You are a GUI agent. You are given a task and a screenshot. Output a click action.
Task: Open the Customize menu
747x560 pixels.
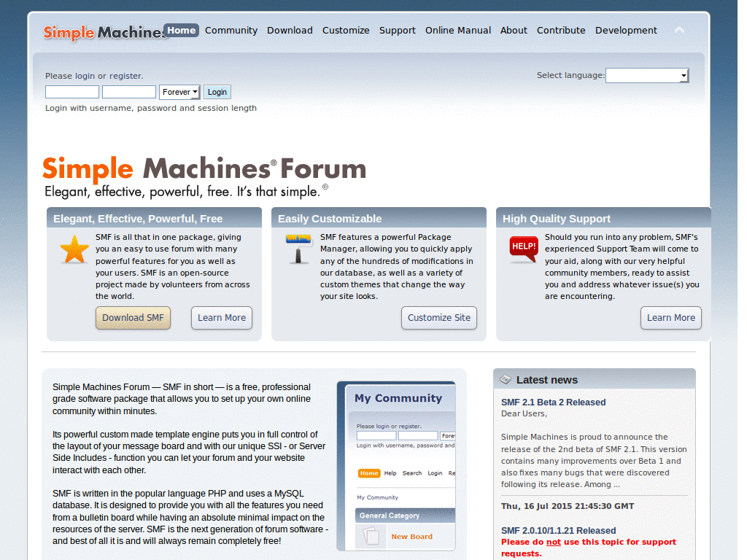click(346, 30)
